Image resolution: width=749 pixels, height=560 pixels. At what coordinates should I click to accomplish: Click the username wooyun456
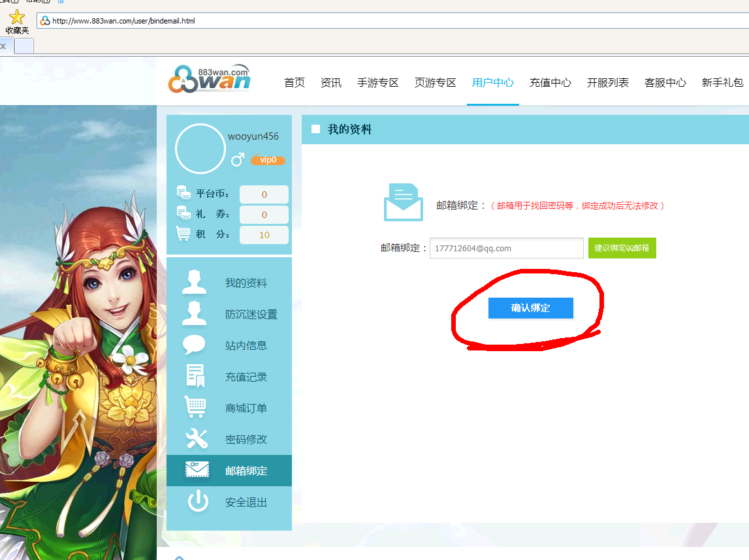pos(253,136)
